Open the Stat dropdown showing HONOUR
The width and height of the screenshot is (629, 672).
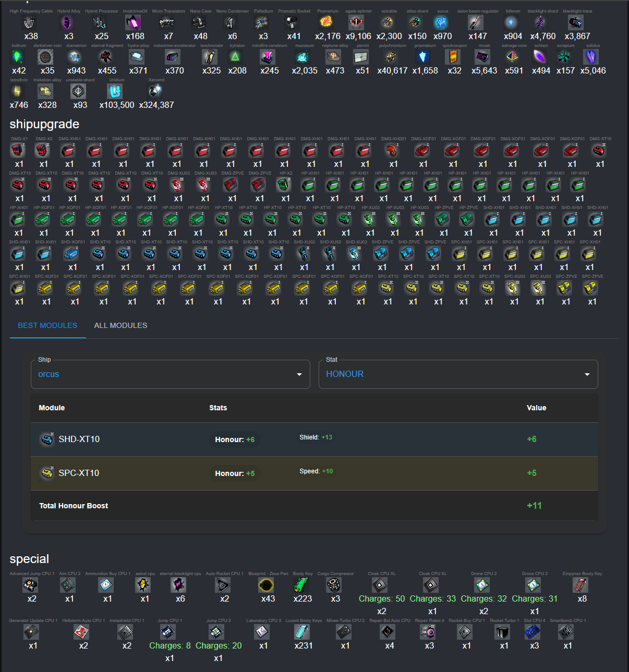click(458, 374)
